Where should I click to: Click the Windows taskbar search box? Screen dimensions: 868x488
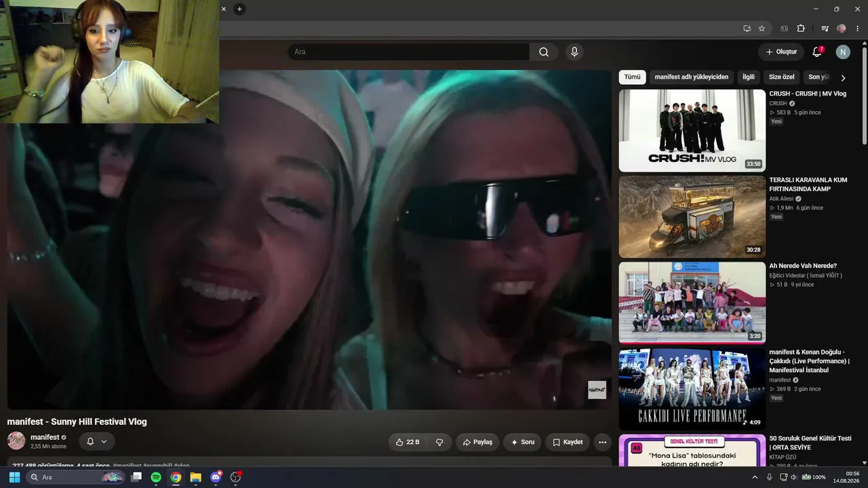click(76, 477)
